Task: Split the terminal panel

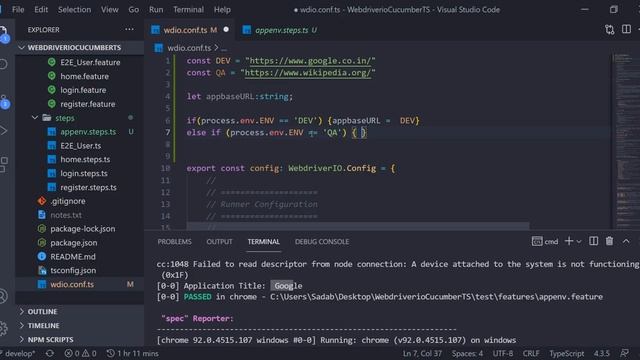Action: coord(593,241)
